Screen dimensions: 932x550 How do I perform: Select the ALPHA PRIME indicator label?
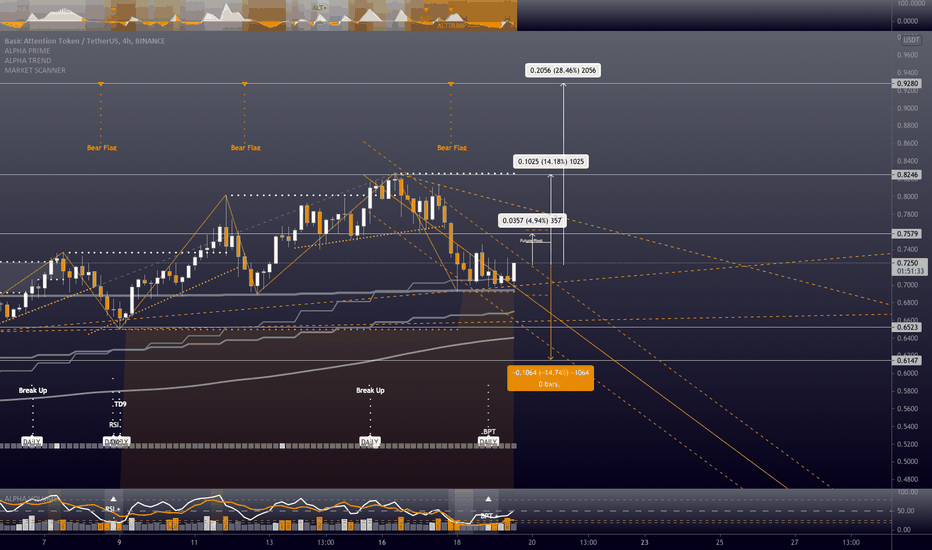click(x=27, y=51)
